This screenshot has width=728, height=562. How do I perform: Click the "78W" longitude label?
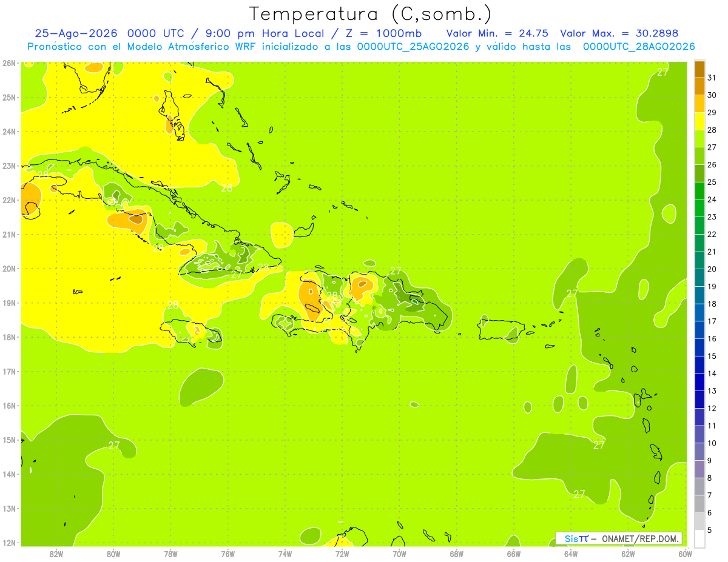point(170,554)
